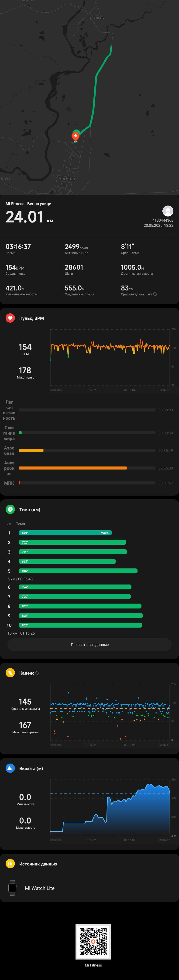Screen dimensions: 179x980
Task: Select kilometer 1 pace bar marked Макс.
Action: tap(65, 533)
